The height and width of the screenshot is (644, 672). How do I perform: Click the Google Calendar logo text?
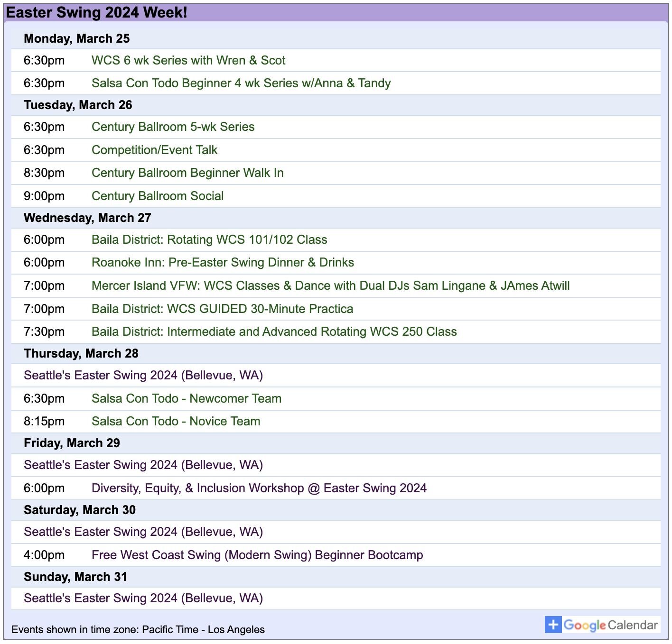pos(611,625)
